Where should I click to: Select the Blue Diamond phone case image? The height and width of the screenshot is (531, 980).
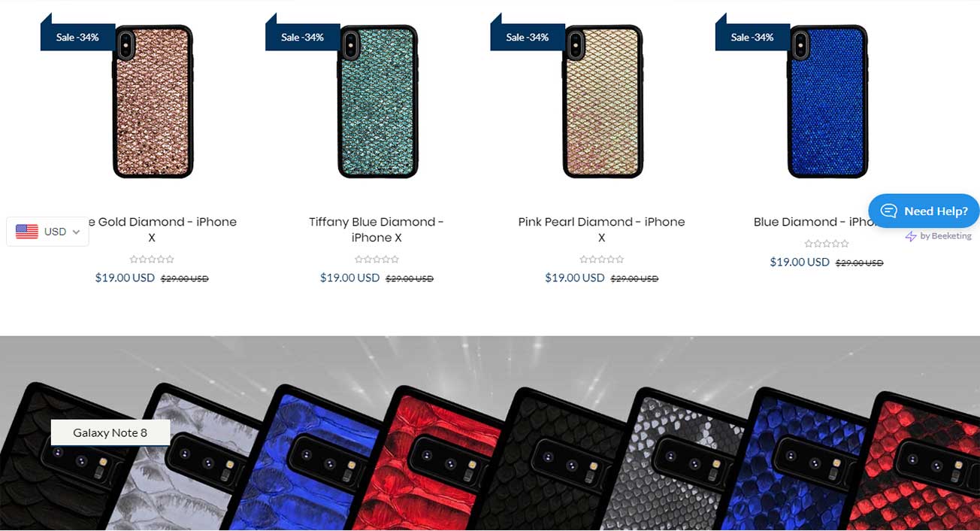coord(827,102)
